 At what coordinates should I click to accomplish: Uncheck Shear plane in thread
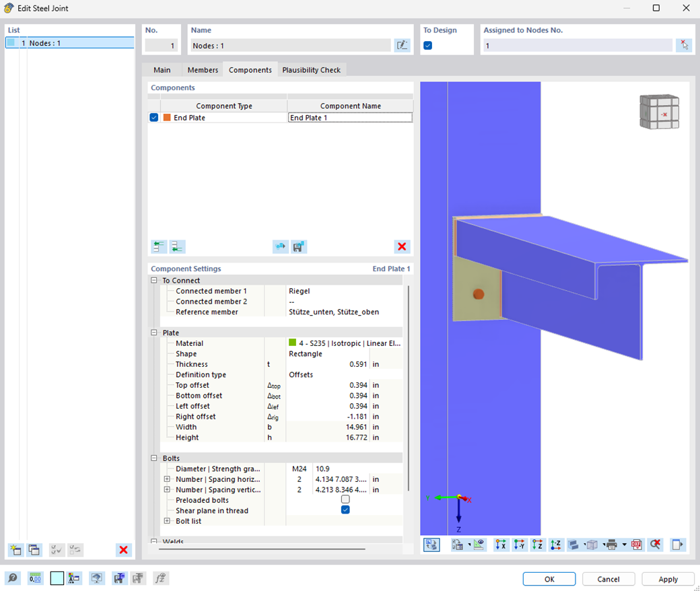pos(345,510)
